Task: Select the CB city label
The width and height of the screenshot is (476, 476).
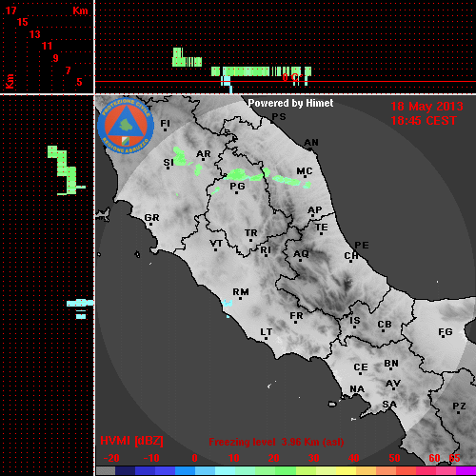Action: point(385,325)
